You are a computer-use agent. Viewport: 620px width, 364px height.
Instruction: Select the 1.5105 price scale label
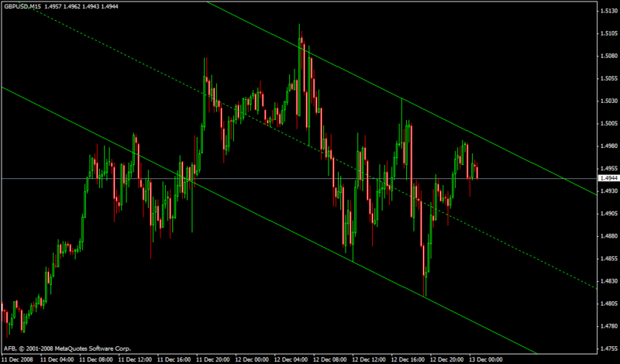607,34
